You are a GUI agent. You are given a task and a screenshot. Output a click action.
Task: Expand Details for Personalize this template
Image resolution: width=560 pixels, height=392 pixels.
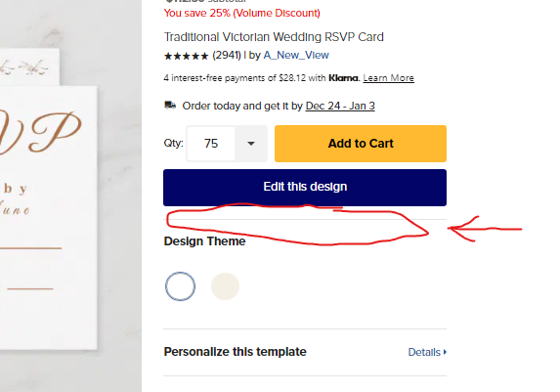tap(427, 352)
